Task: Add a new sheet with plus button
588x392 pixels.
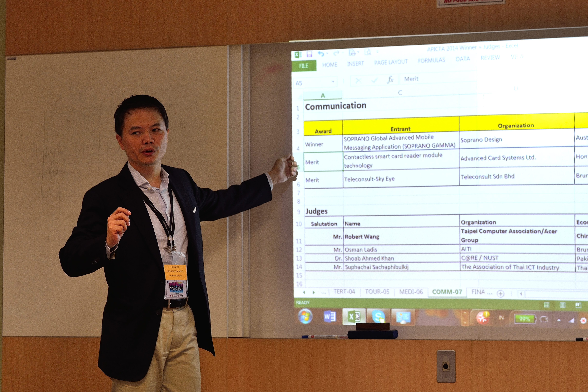Action: pos(501,293)
